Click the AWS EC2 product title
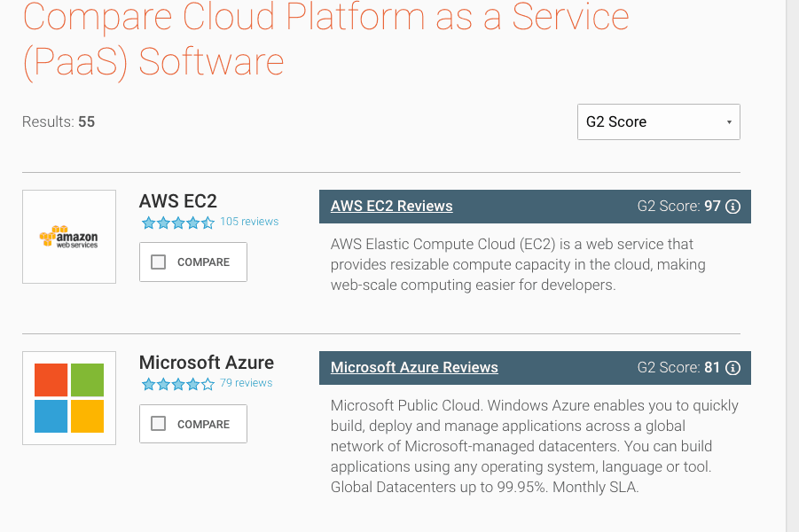Screen dimensions: 799x532 [178, 201]
